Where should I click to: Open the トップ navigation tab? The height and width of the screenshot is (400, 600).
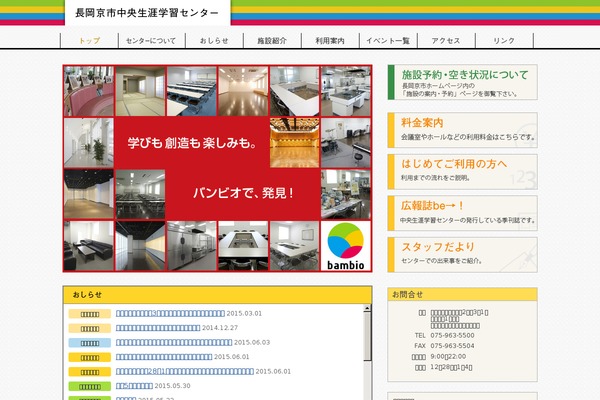(x=90, y=41)
